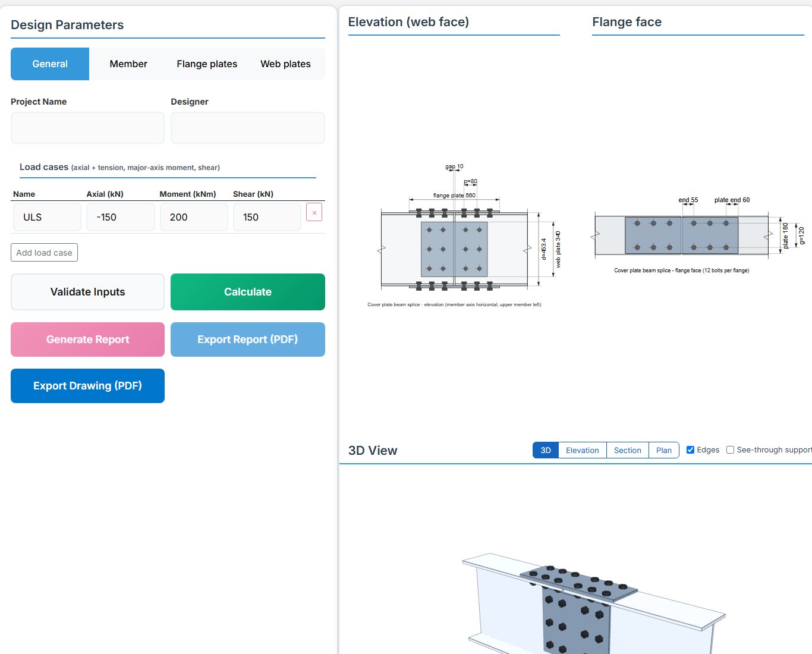Run the Calculate button
The width and height of the screenshot is (812, 654).
[x=248, y=292]
